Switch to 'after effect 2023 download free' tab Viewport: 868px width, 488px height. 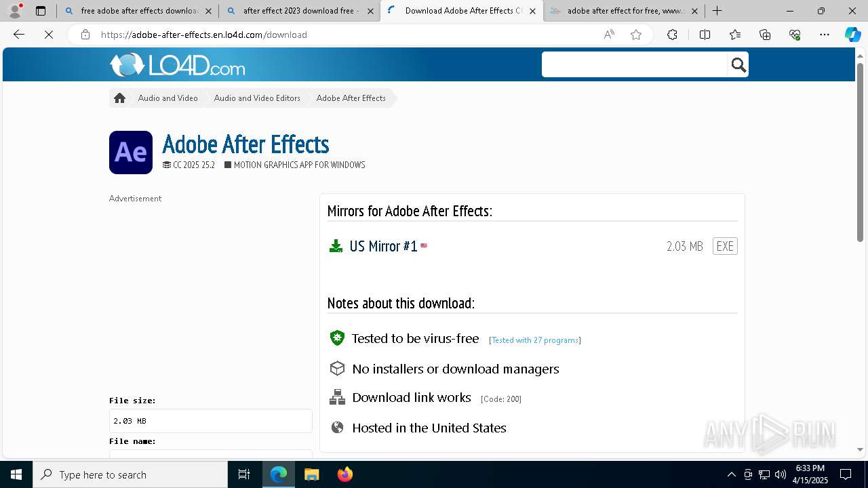[299, 11]
